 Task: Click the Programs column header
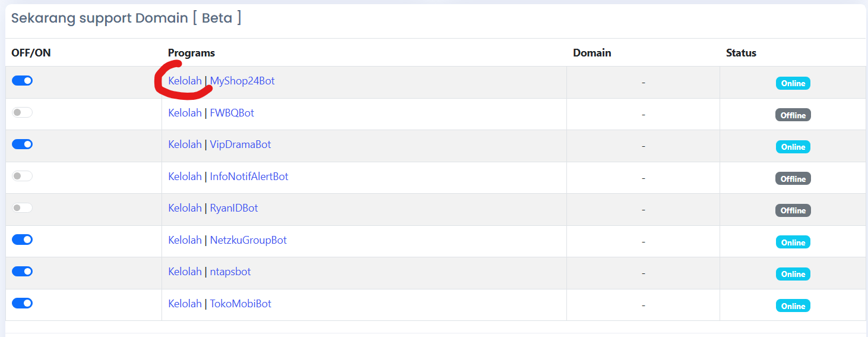tap(191, 53)
